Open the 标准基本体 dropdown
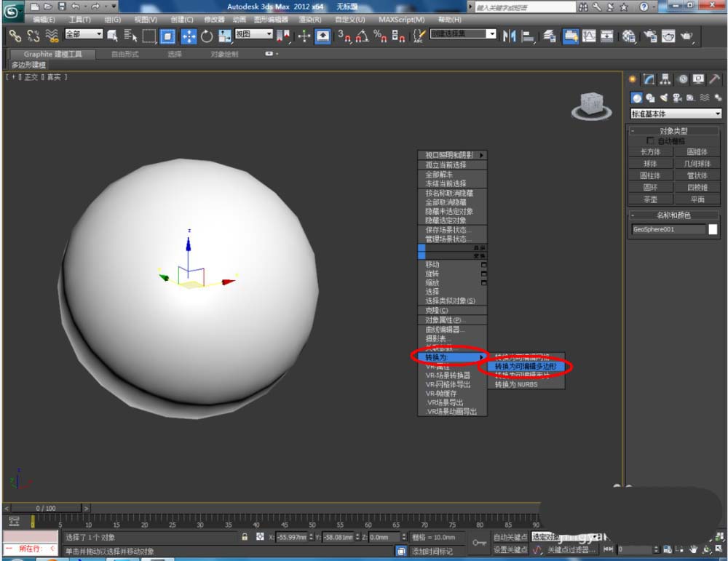Screen dimensions: 728x561 [x=676, y=114]
